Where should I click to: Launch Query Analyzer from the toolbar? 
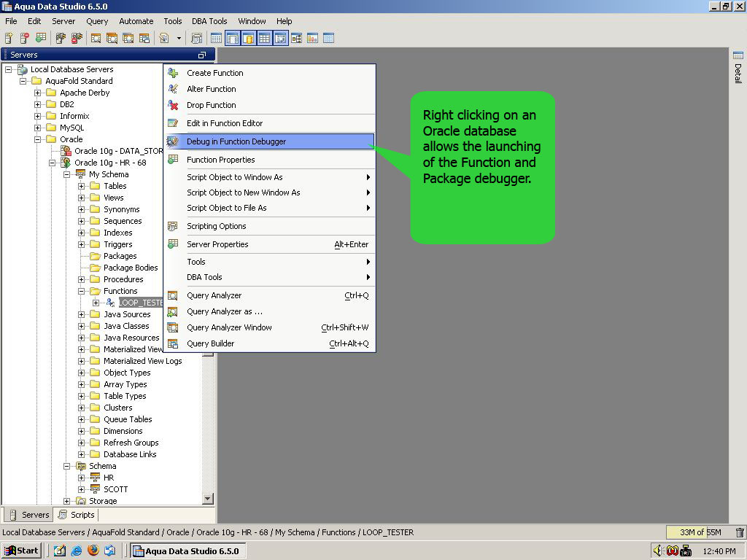click(96, 38)
